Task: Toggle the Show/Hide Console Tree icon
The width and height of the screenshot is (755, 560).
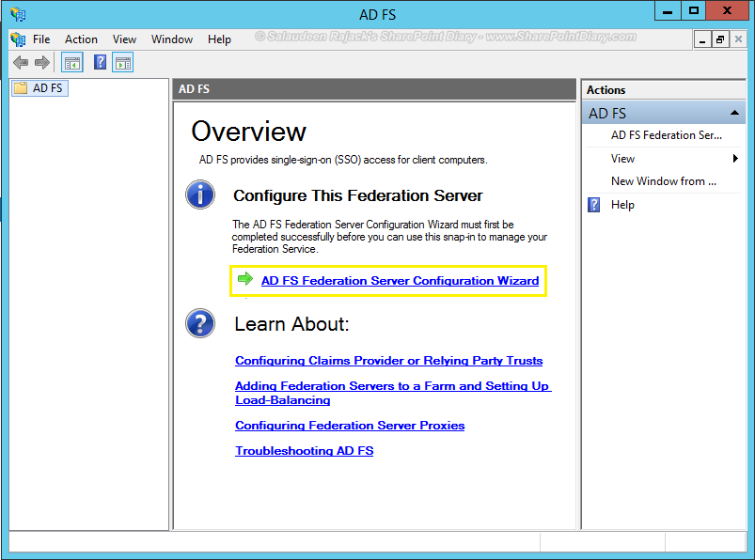Action: tap(72, 63)
